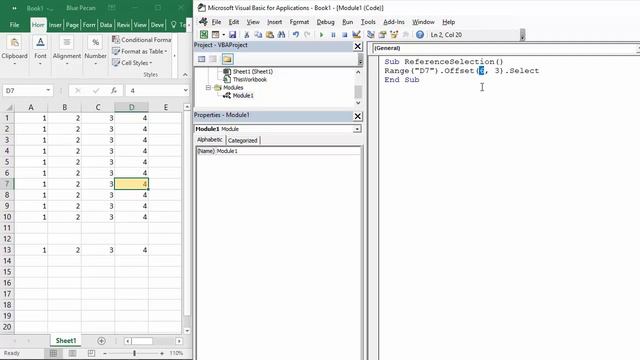The height and width of the screenshot is (360, 640).
Task: Click the Insert Function fx icon
Action: pyautogui.click(x=114, y=91)
